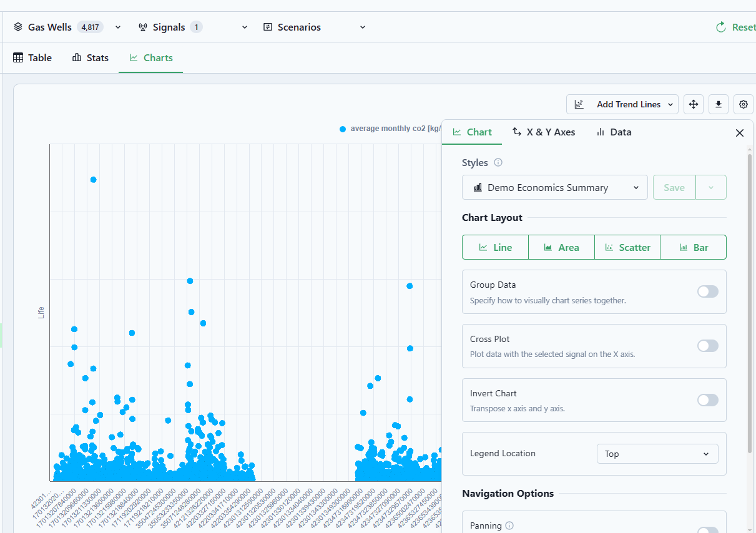
Task: Click the Styles info icon
Action: (498, 162)
